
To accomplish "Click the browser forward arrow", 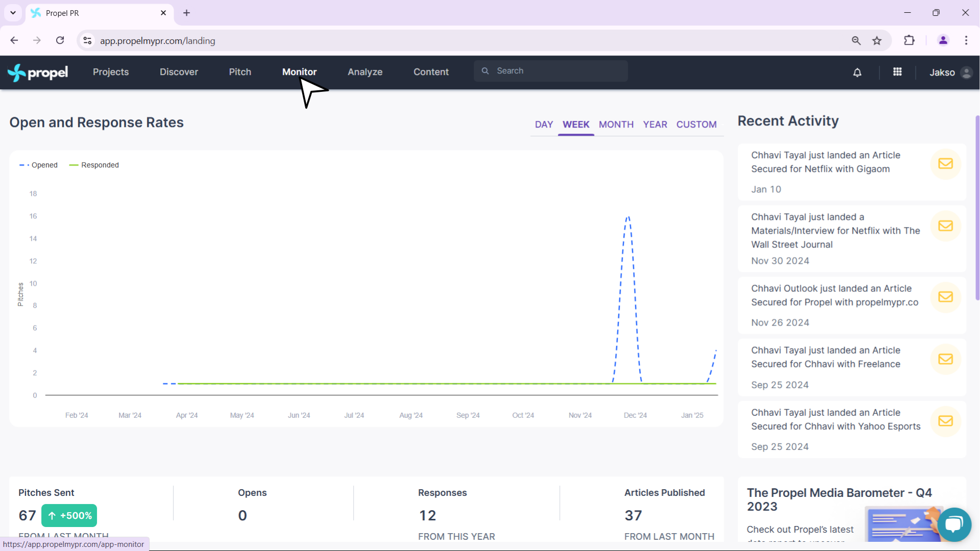I will pyautogui.click(x=37, y=40).
